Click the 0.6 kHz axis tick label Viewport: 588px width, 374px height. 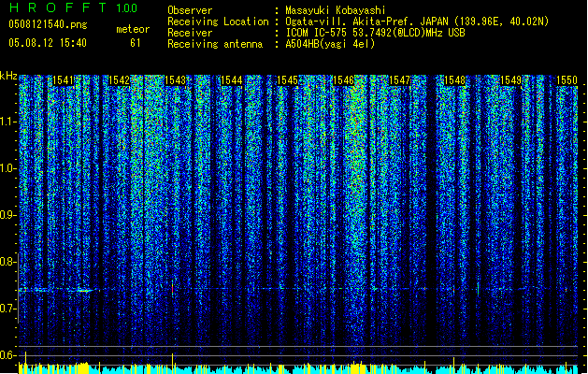[x=8, y=355]
